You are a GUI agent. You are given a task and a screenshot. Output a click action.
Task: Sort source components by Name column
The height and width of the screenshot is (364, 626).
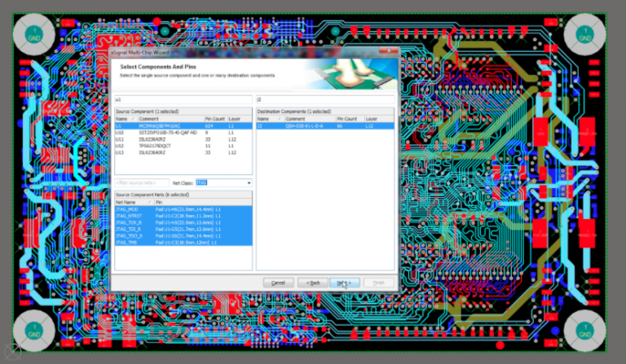tap(123, 119)
